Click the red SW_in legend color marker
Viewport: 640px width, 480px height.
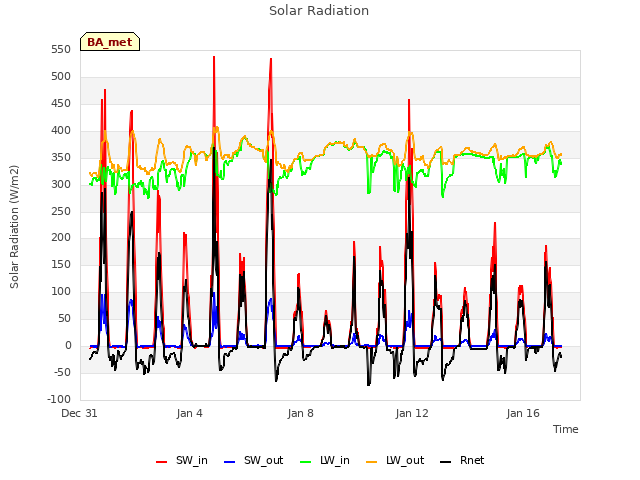162,462
